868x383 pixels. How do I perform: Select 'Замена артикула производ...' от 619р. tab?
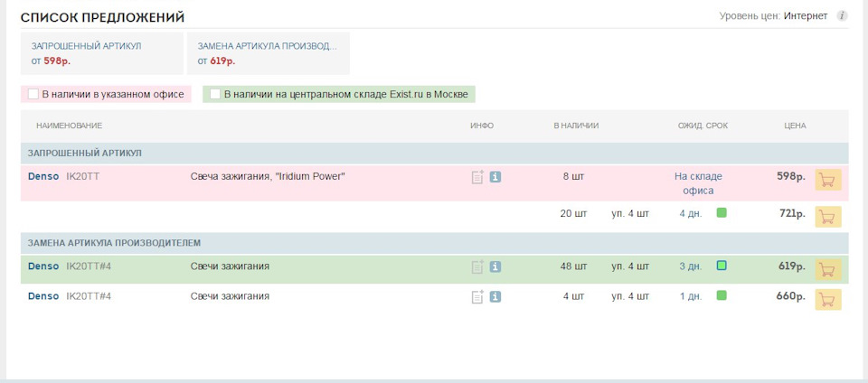click(269, 53)
